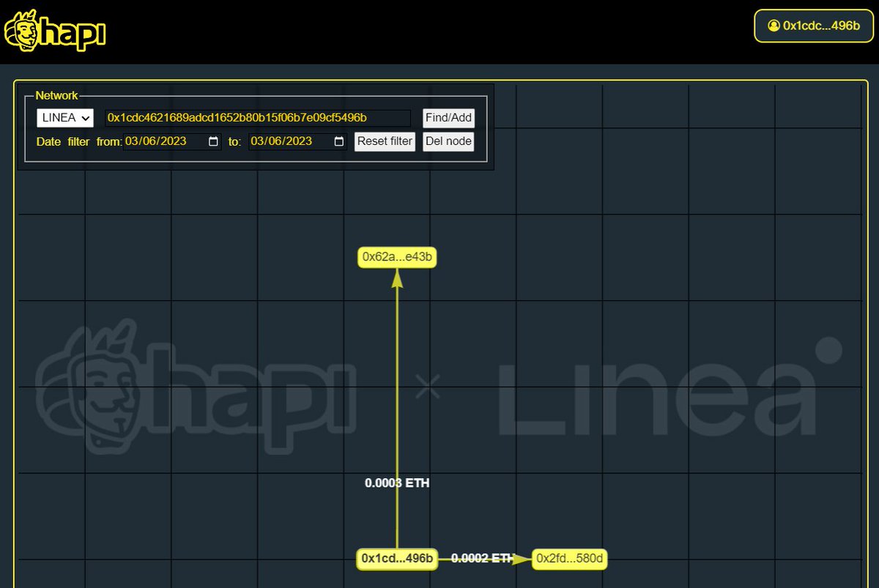This screenshot has width=879, height=588.
Task: Open calendar picker for the to date
Action: click(x=339, y=141)
